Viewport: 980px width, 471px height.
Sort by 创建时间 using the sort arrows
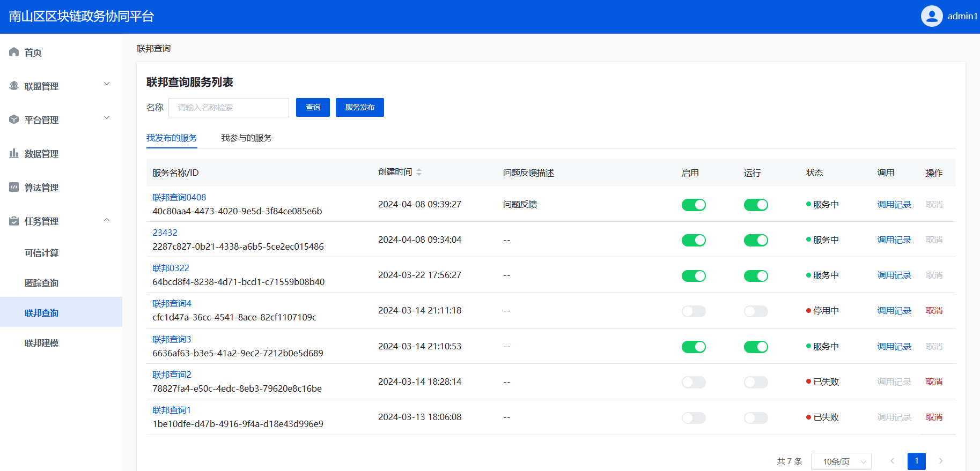[x=419, y=172]
